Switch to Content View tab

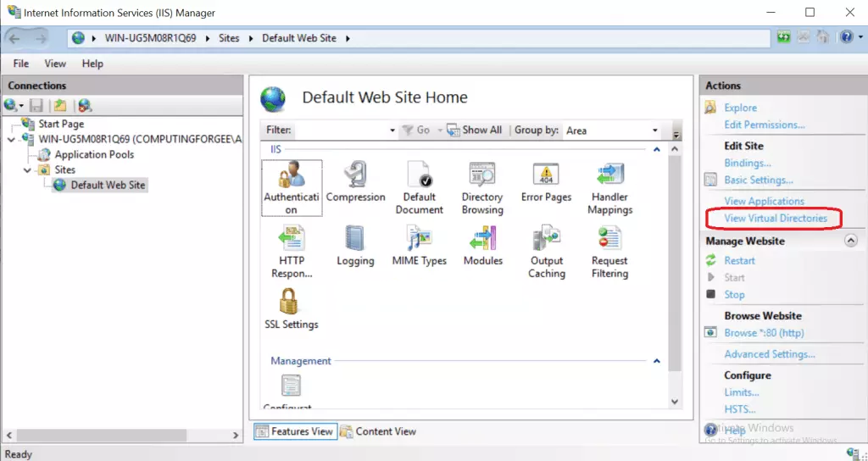(x=378, y=431)
